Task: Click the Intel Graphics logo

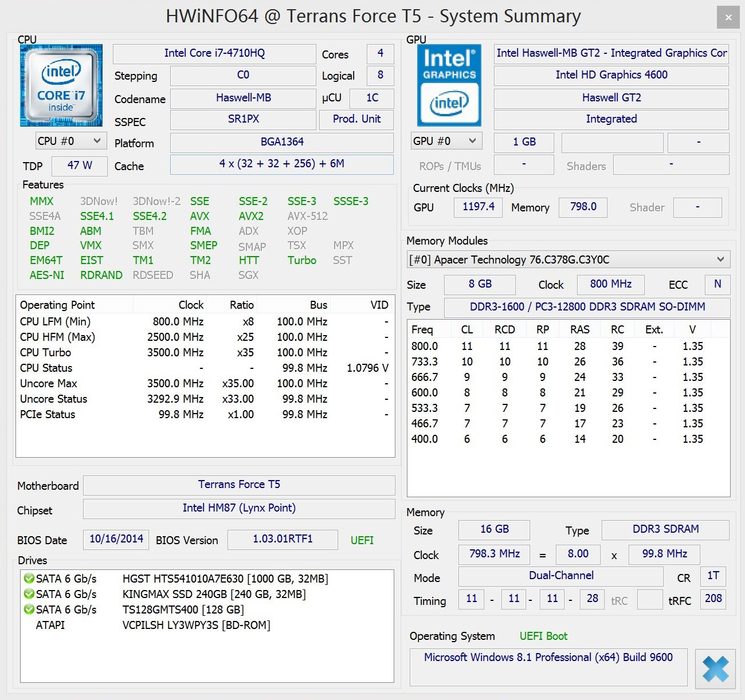Action: pyautogui.click(x=449, y=85)
